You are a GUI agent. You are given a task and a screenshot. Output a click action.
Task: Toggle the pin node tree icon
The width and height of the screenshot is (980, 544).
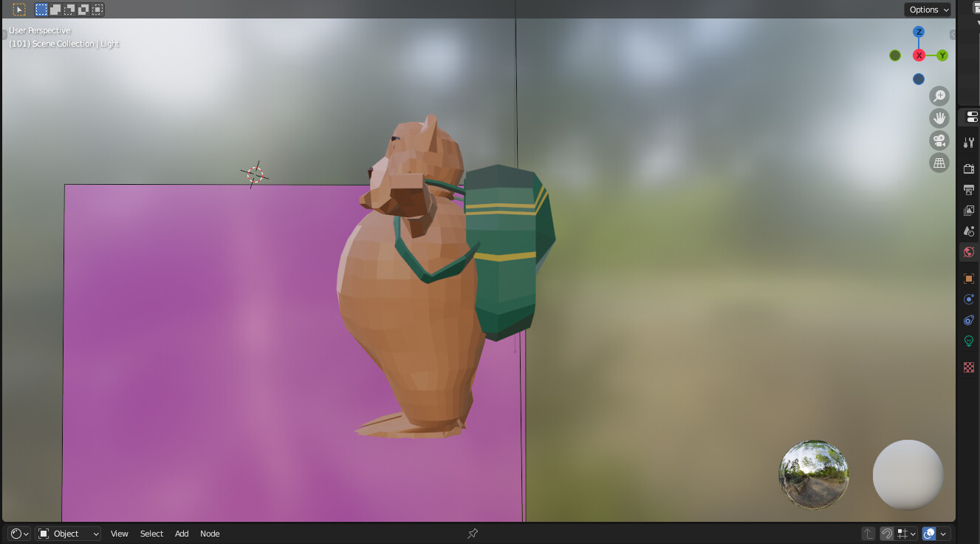pos(473,534)
